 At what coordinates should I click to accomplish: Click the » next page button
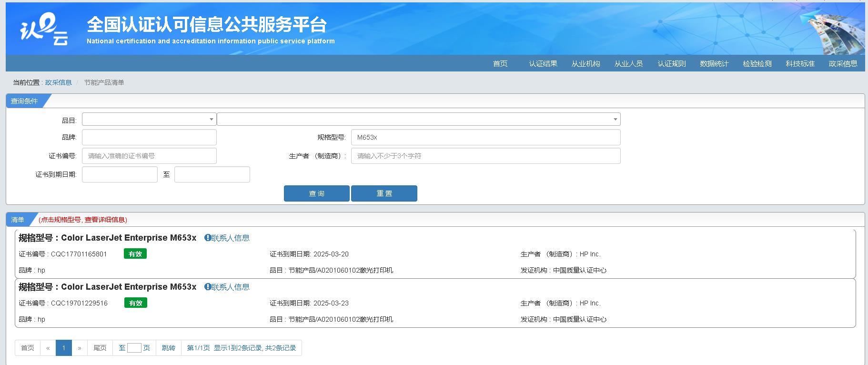[80, 348]
